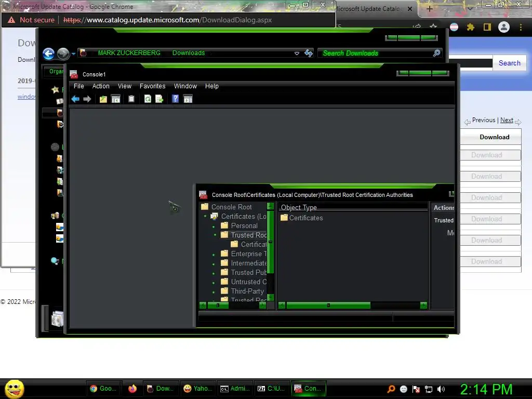532x399 pixels.
Task: Expand the Personal folder node
Action: (x=214, y=227)
